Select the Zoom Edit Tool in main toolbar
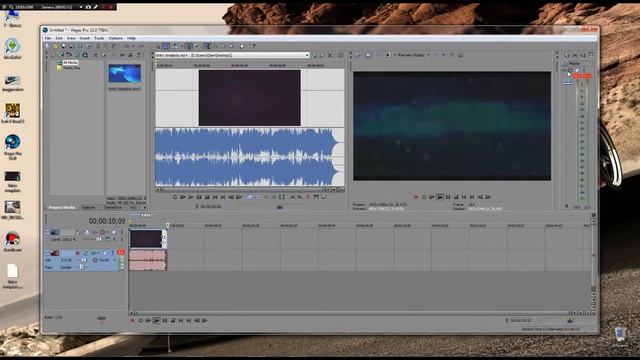Screen dimensions: 640x360 click(231, 47)
